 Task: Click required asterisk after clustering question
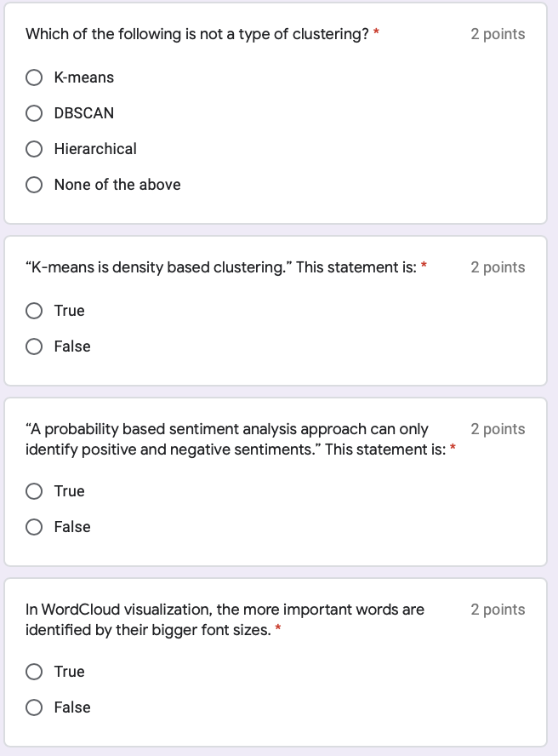[x=376, y=31]
